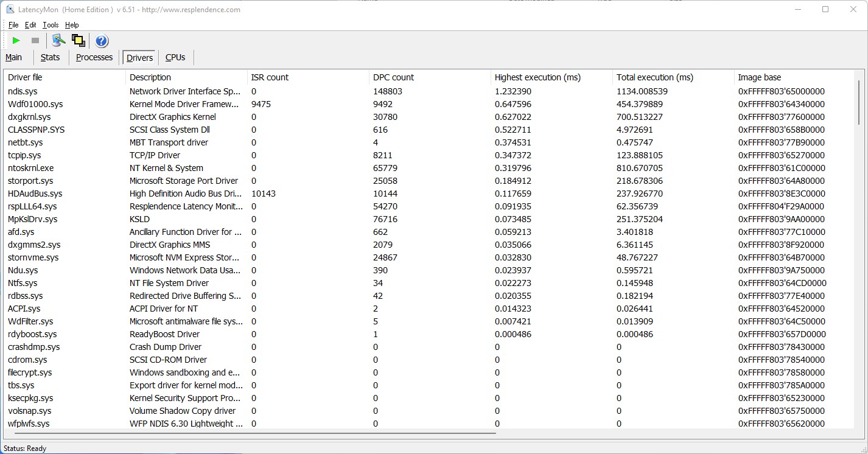
Task: Open the computer options toolbar icon
Action: click(58, 41)
